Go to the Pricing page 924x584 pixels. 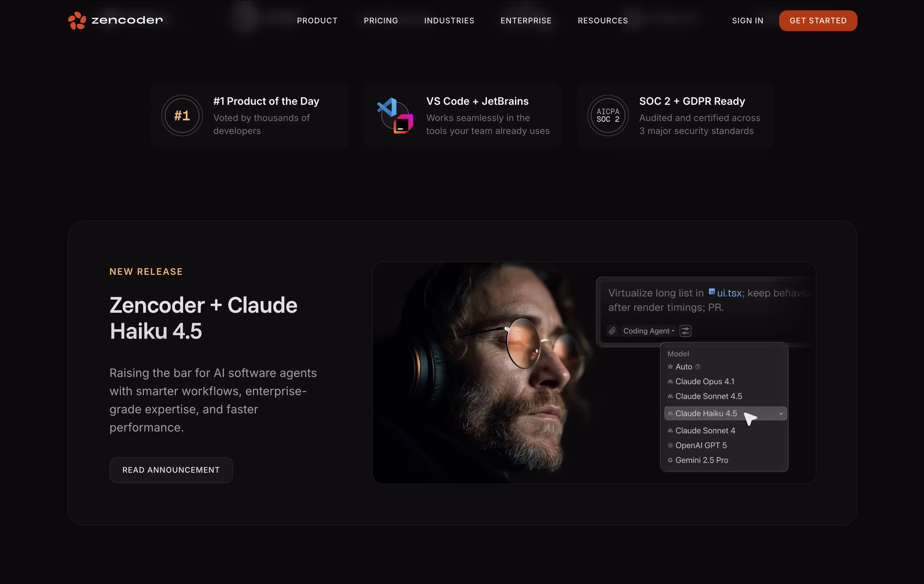(x=381, y=21)
